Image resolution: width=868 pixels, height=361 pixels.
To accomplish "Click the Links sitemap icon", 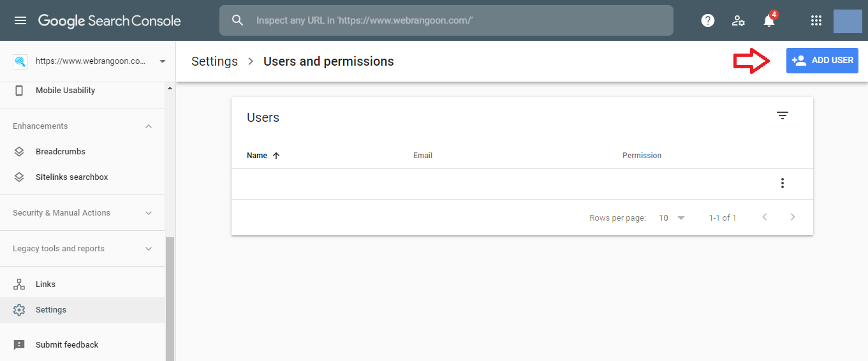I will point(19,284).
